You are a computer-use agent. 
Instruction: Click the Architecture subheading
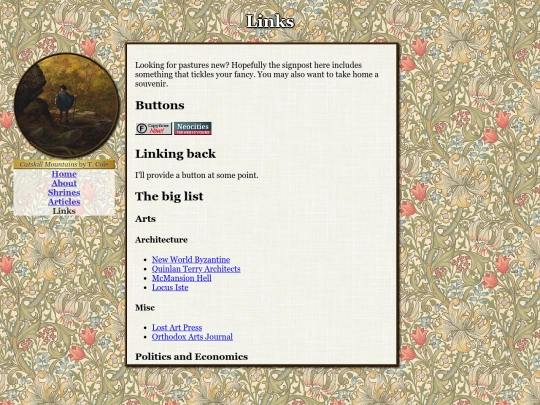(x=161, y=240)
